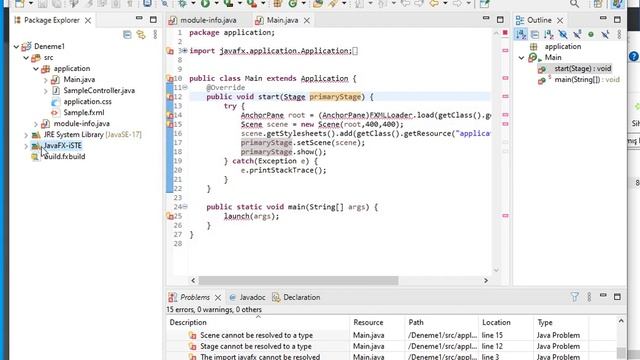Click the Run green play button
This screenshot has height=360, width=640.
coord(205,4)
